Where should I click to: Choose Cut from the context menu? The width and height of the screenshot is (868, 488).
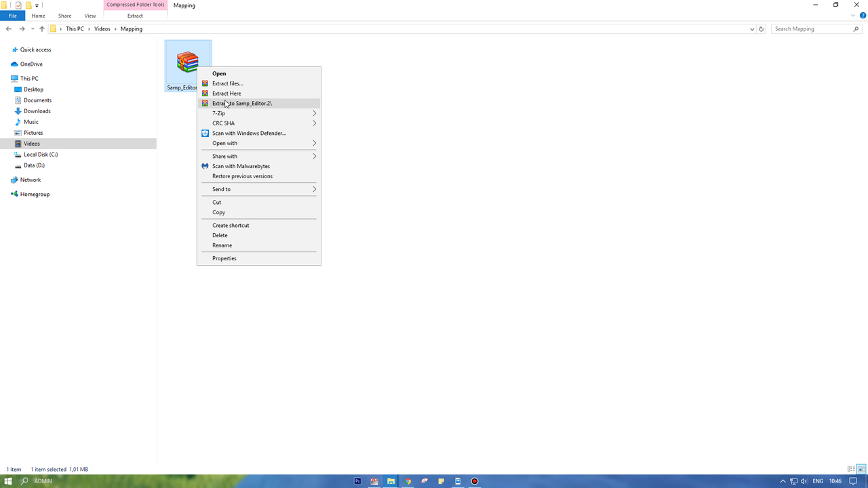click(258, 202)
